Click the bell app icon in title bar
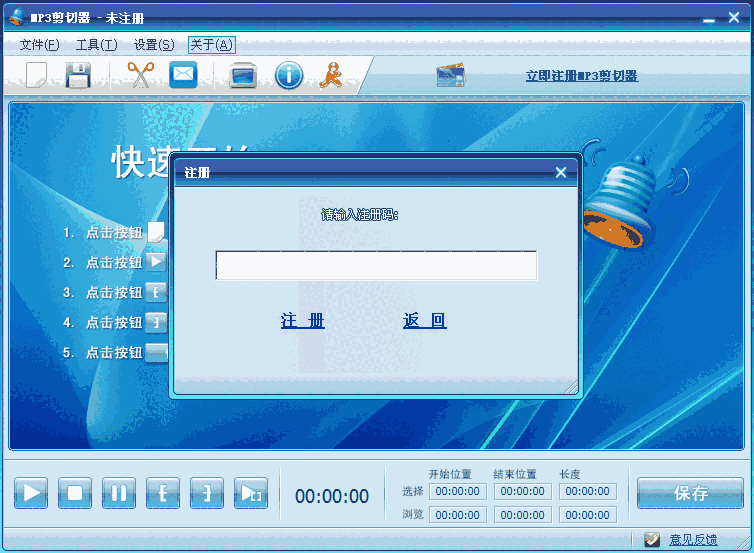 pos(17,16)
